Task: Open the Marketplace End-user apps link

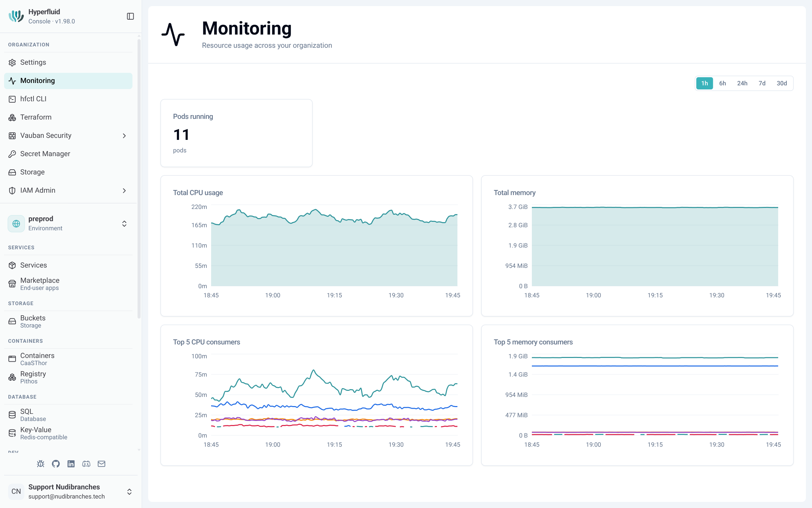Action: 68,284
